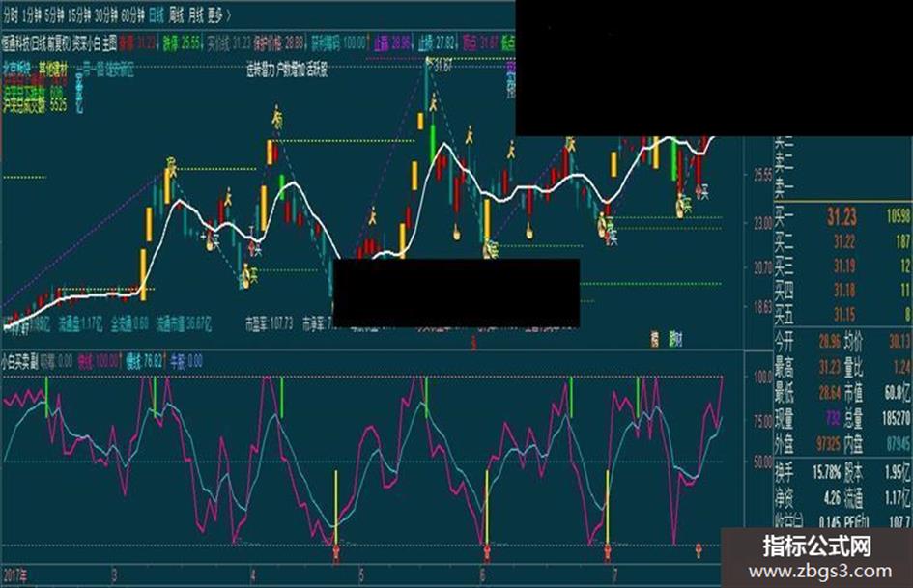Click the 今开 opening price 28.96
This screenshot has height=588, width=913.
pos(829,342)
